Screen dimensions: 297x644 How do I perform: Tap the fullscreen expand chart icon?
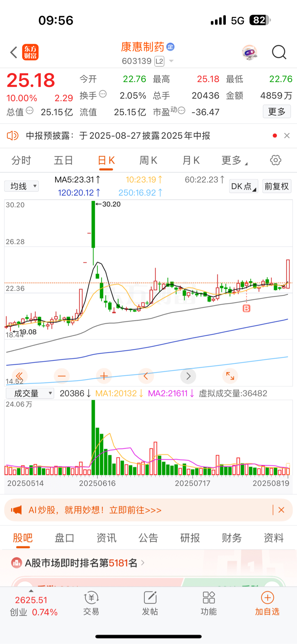(x=230, y=376)
